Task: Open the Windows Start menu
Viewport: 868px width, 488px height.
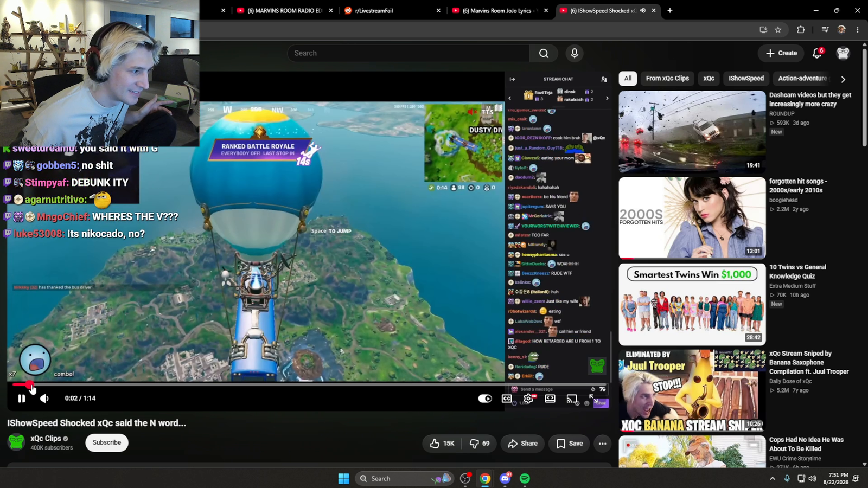Action: coord(343,478)
